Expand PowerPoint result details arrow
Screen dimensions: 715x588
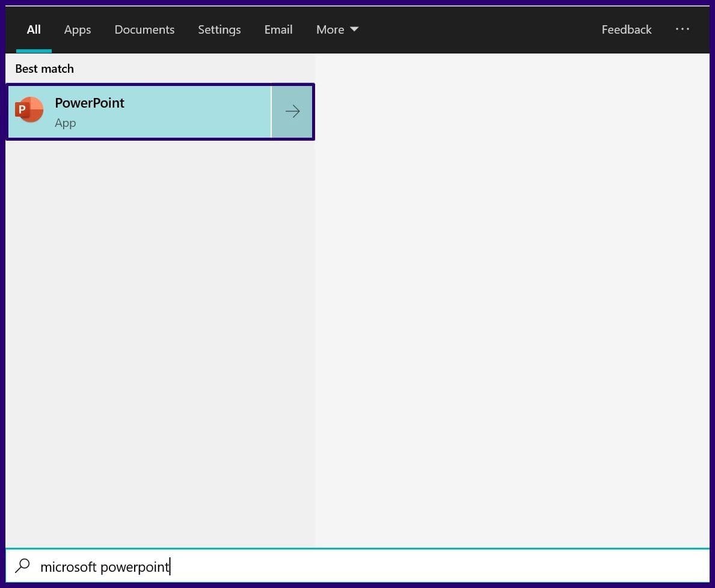point(292,112)
